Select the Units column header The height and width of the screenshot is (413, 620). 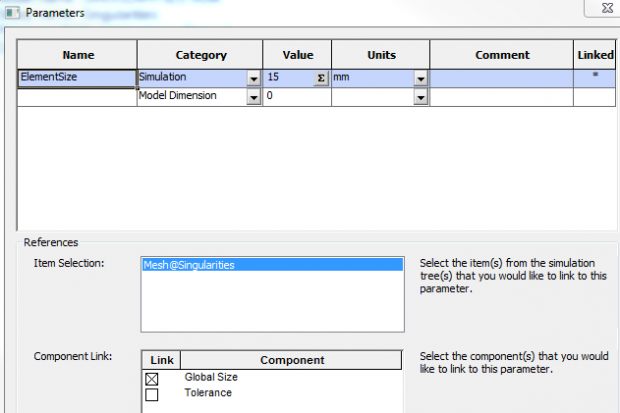(381, 55)
